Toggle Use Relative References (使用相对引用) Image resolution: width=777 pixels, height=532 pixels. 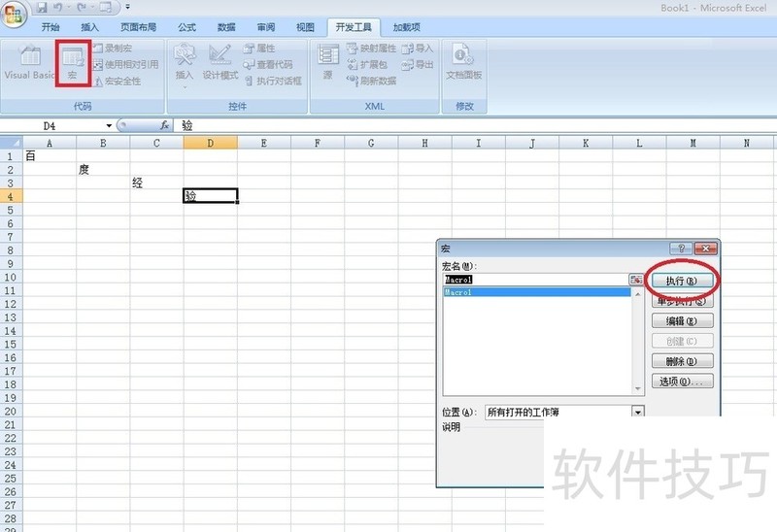[x=126, y=64]
